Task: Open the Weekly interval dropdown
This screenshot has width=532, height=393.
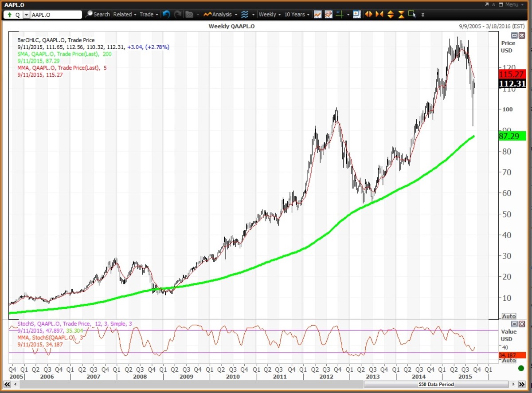Action: point(268,14)
